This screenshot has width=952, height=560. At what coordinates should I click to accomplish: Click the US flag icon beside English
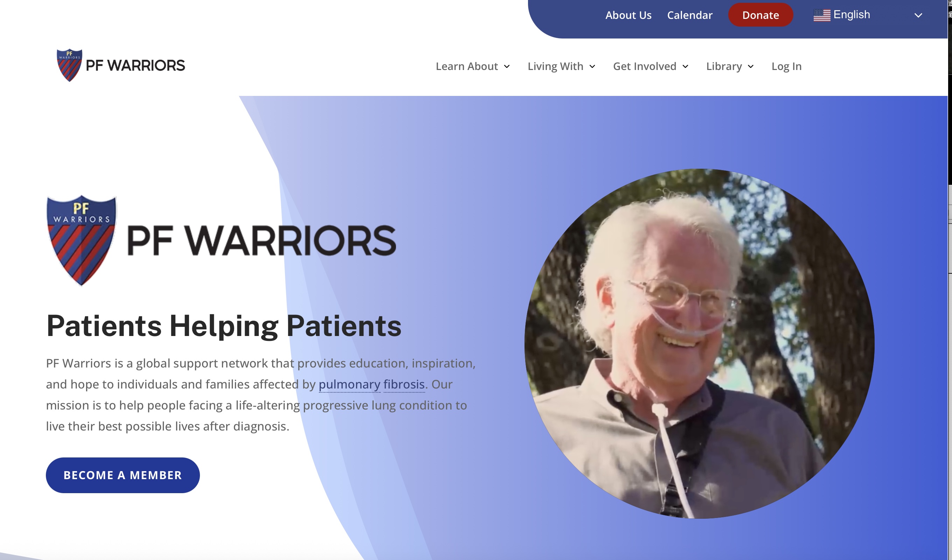[x=822, y=15]
